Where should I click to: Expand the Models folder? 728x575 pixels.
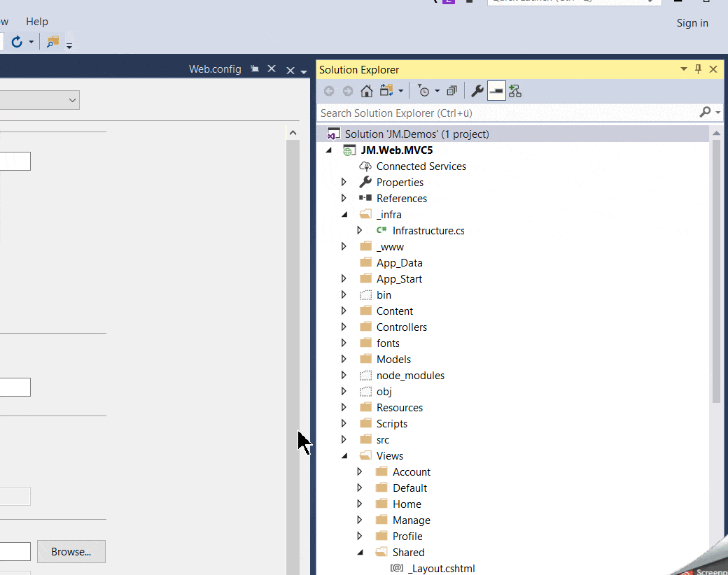[344, 359]
